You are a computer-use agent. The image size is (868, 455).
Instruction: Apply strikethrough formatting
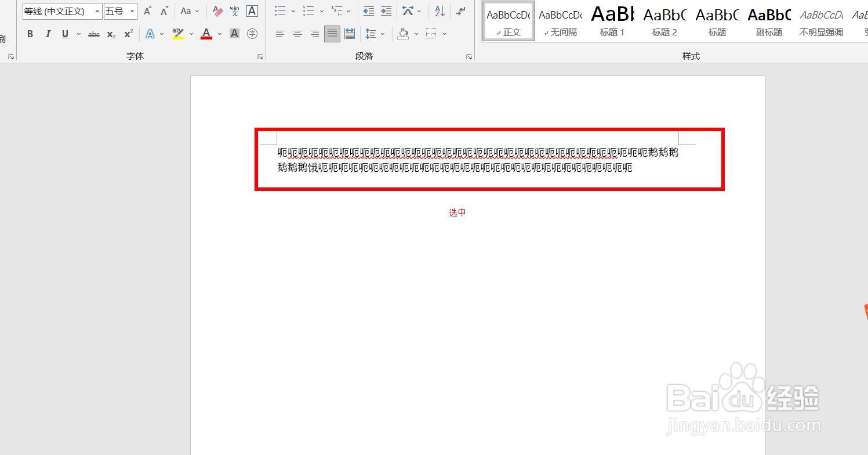point(94,34)
